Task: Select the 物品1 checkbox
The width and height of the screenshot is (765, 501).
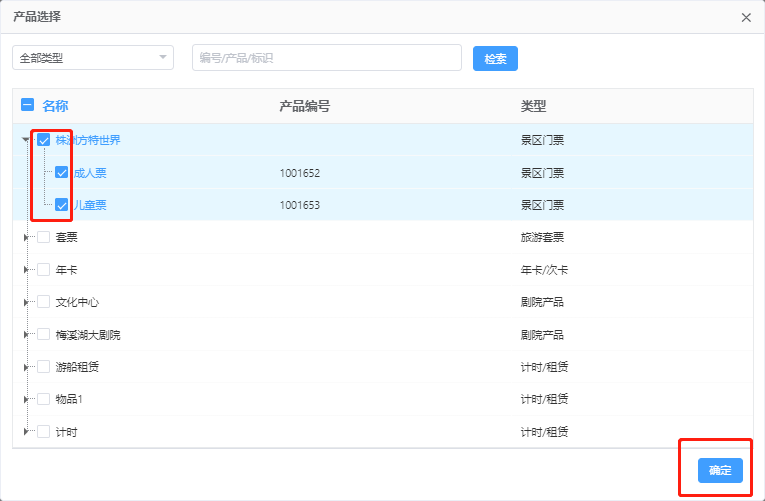Action: [44, 399]
